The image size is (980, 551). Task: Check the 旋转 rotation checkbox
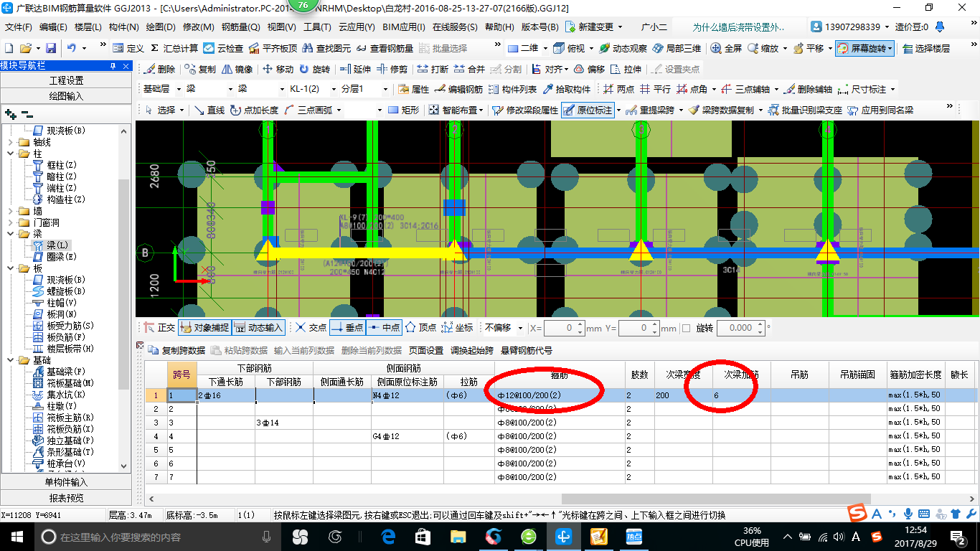[x=686, y=328]
